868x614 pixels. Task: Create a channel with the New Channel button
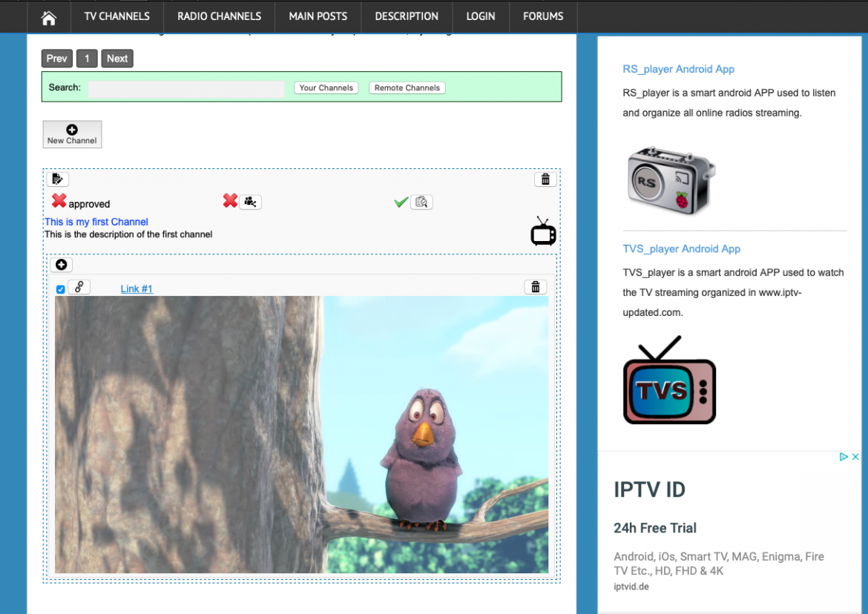71,134
